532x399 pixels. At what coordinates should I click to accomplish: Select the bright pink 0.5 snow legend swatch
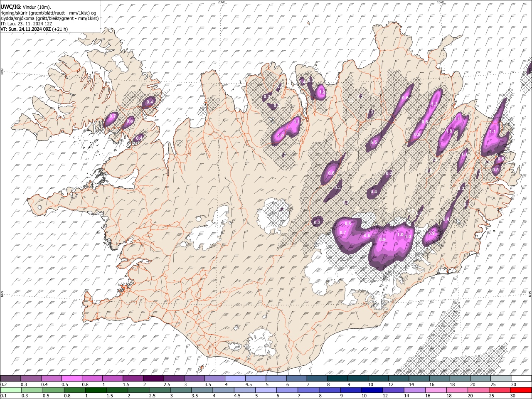pyautogui.click(x=71, y=378)
